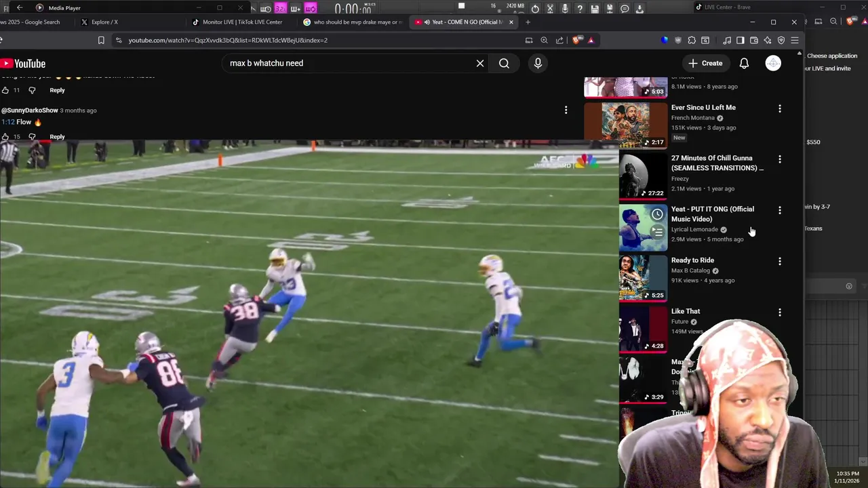Viewport: 868px width, 488px height.
Task: Clear the YouTube search box with X
Action: point(480,63)
